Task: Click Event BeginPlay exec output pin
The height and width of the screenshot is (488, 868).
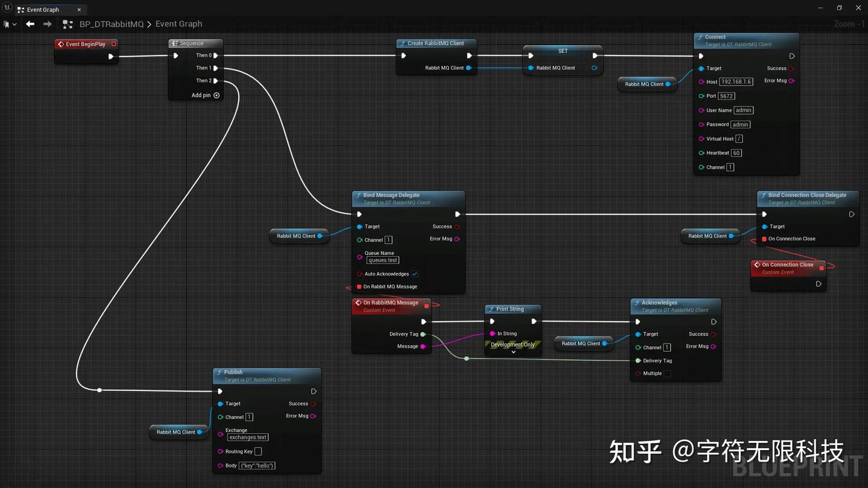Action: click(x=110, y=57)
